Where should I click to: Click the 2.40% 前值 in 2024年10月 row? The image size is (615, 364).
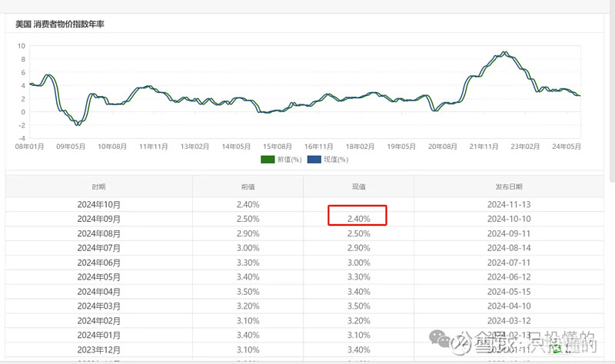(x=248, y=204)
